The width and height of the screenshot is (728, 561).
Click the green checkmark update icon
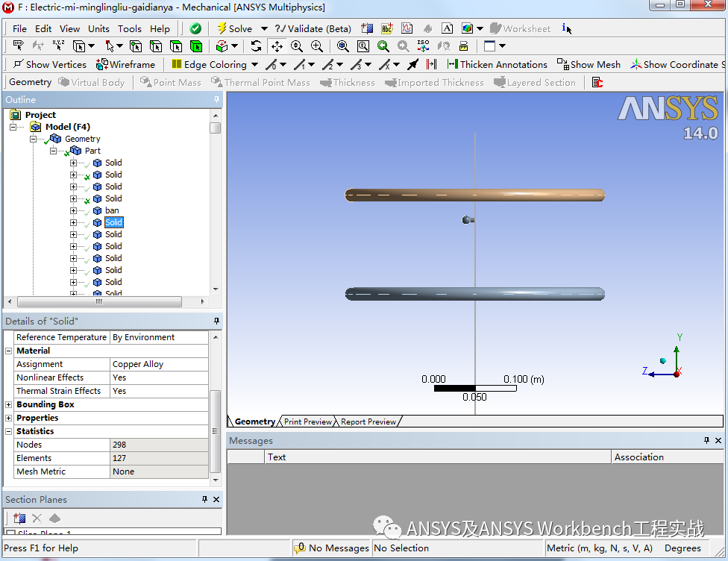(x=195, y=29)
